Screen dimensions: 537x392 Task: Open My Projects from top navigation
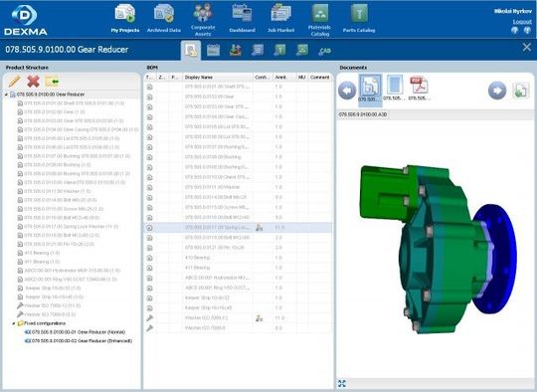(x=125, y=19)
